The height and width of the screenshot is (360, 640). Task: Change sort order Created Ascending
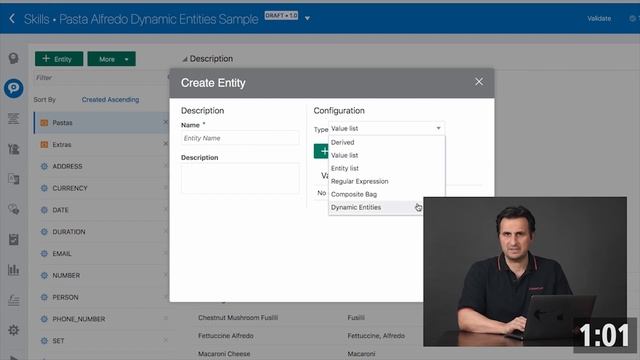(110, 100)
